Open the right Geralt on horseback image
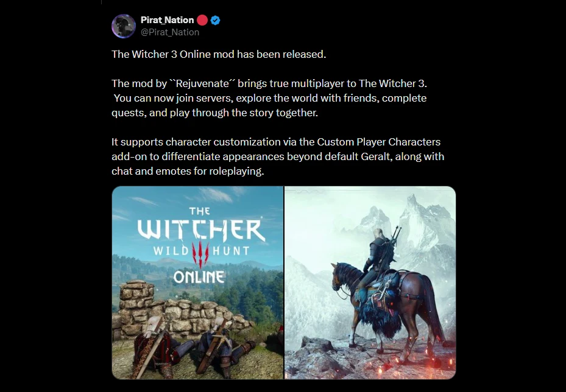Viewport: 566px width, 392px height. coord(370,282)
